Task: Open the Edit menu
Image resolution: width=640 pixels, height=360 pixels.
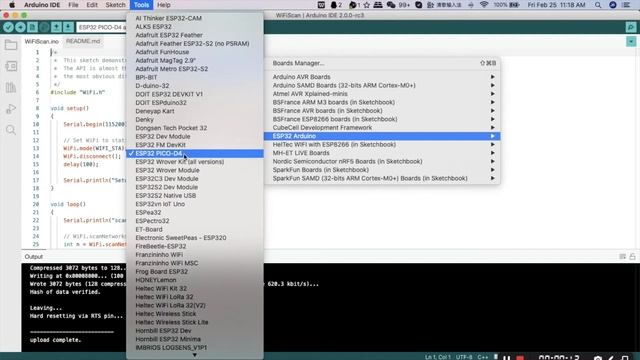Action: pyautogui.click(x=92, y=5)
